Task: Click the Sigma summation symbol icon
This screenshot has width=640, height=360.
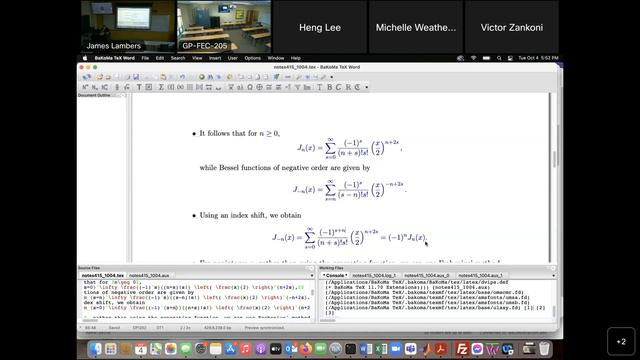Action: pyautogui.click(x=161, y=87)
